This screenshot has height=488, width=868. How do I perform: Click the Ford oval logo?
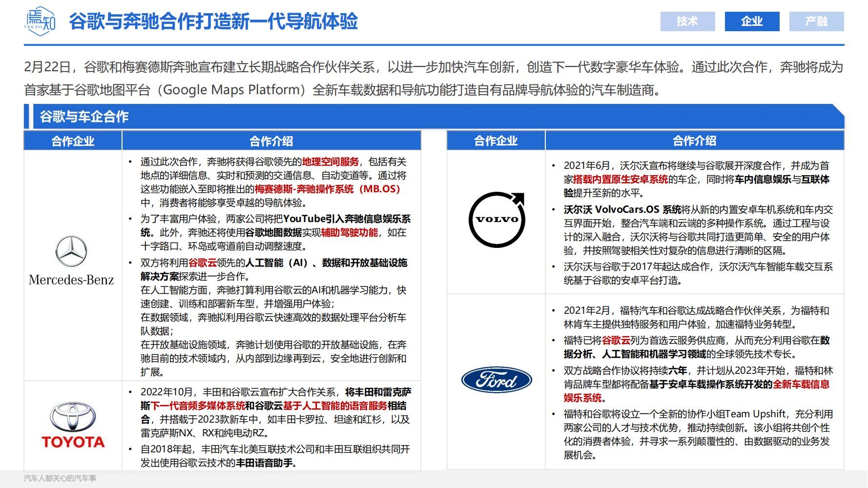(496, 380)
